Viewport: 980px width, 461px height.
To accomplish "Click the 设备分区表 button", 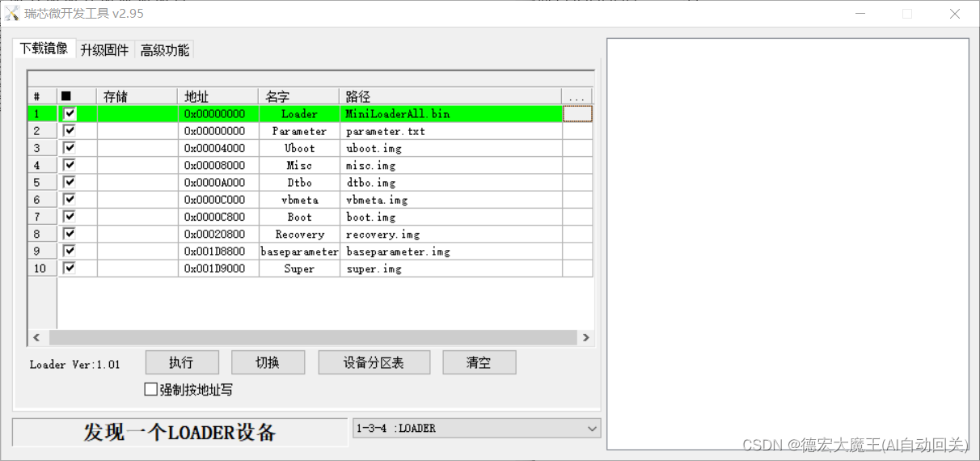I will coord(374,362).
